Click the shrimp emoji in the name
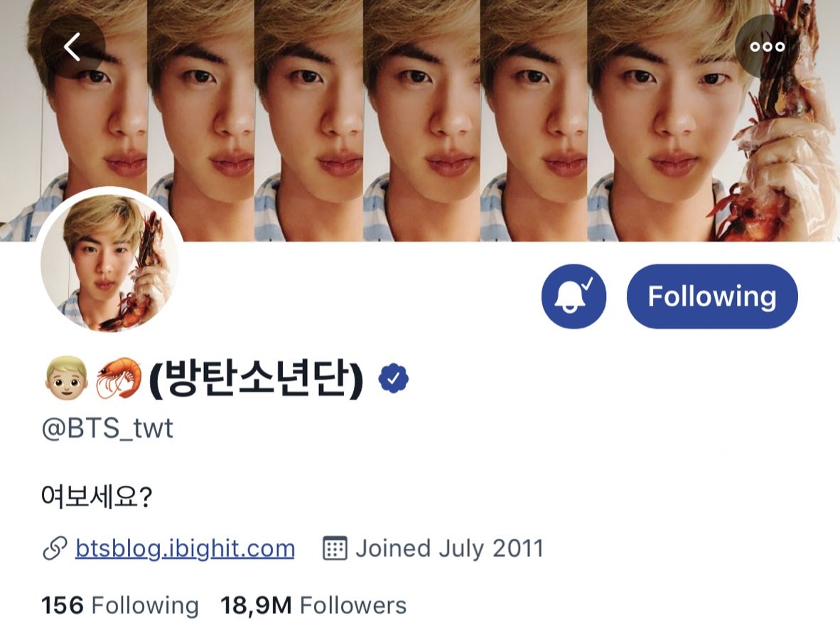840x639 pixels. point(119,378)
